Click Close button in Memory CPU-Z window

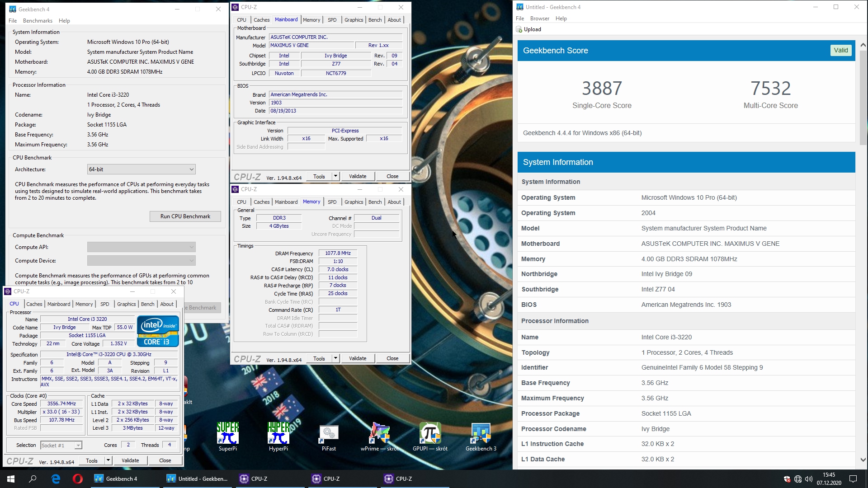(x=392, y=358)
